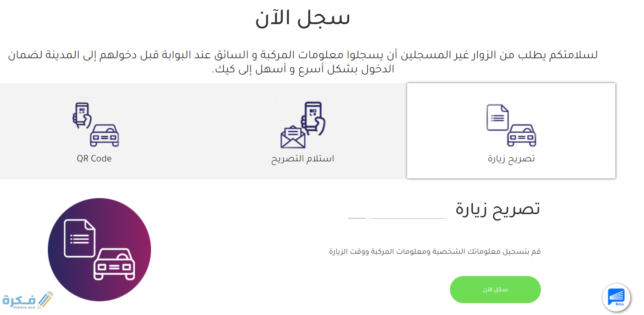Viewport: 644px width, 315px height.
Task: Switch to the استلام التصريح tab
Action: click(x=303, y=159)
